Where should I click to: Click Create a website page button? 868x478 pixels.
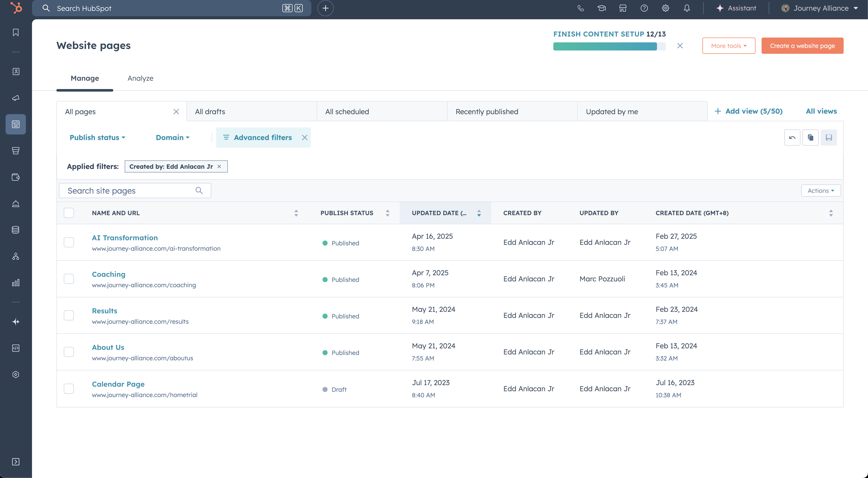point(802,46)
